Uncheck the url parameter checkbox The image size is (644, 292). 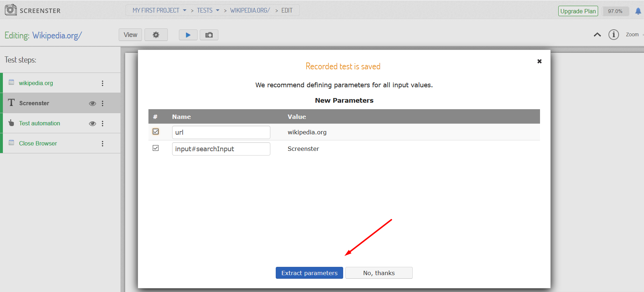[x=156, y=131]
